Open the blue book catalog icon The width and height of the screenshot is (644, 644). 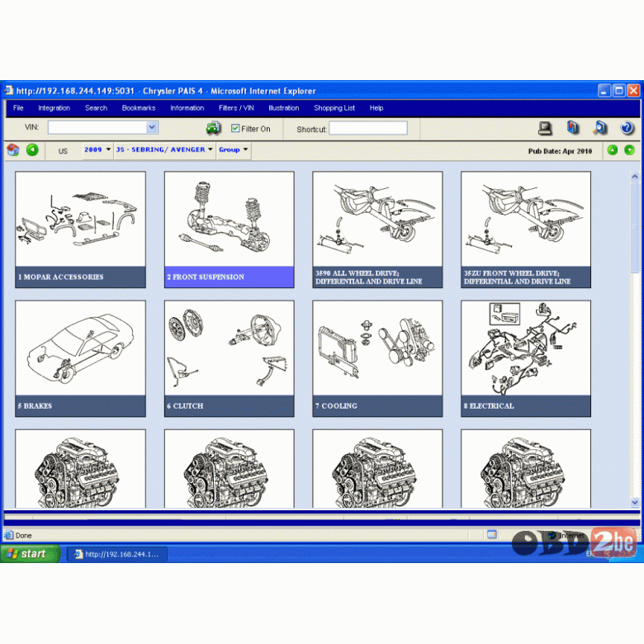tap(572, 128)
